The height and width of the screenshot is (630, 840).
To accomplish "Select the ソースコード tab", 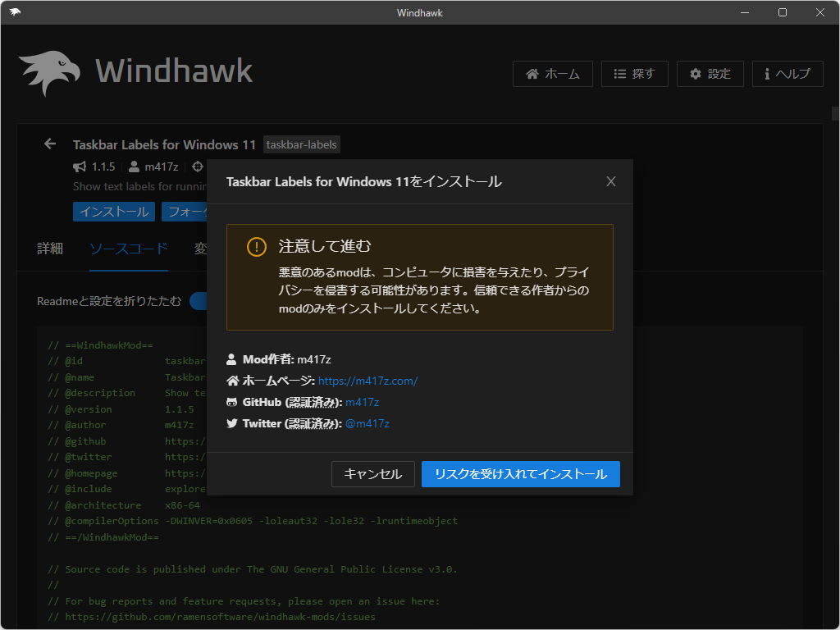I will coord(128,248).
